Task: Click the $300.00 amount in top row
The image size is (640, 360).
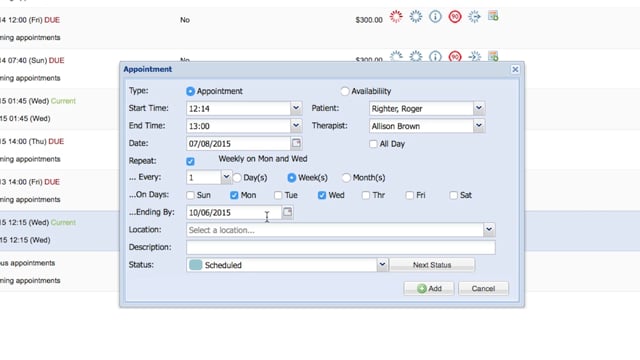Action: tap(369, 20)
